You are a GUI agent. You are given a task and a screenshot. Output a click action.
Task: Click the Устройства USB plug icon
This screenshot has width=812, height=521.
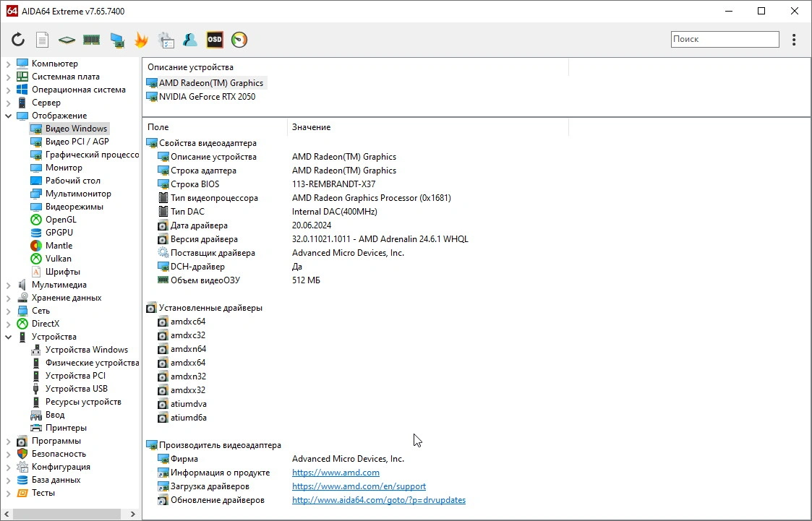click(36, 389)
